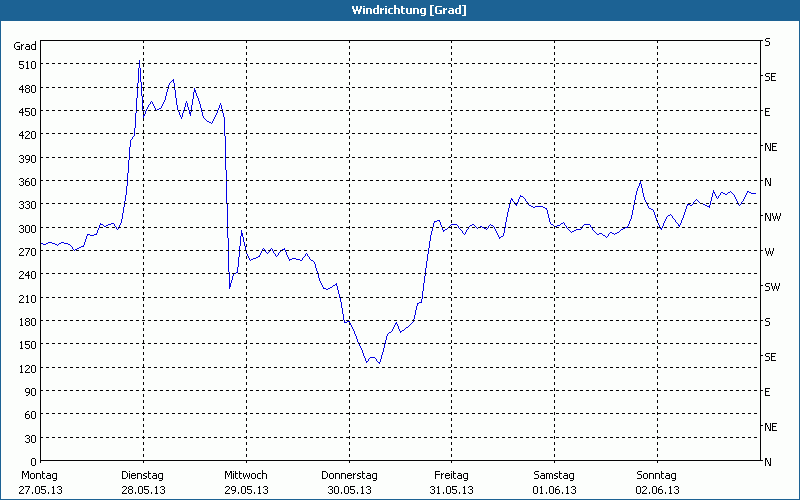This screenshot has height=500, width=800.
Task: Click the 120 y-axis label
Action: click(28, 369)
